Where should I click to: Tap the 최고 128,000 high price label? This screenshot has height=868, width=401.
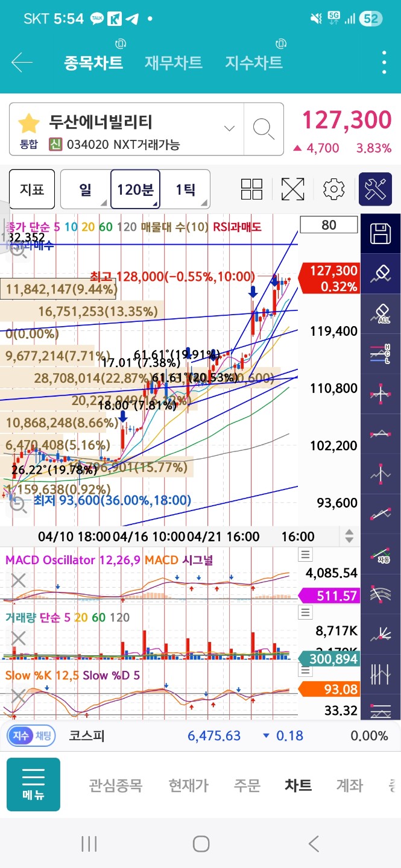(x=172, y=276)
